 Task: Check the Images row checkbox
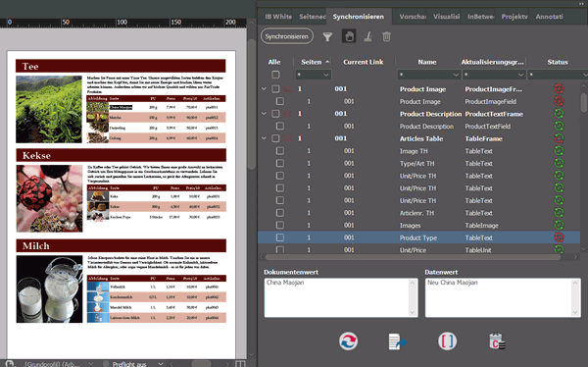[x=279, y=225]
